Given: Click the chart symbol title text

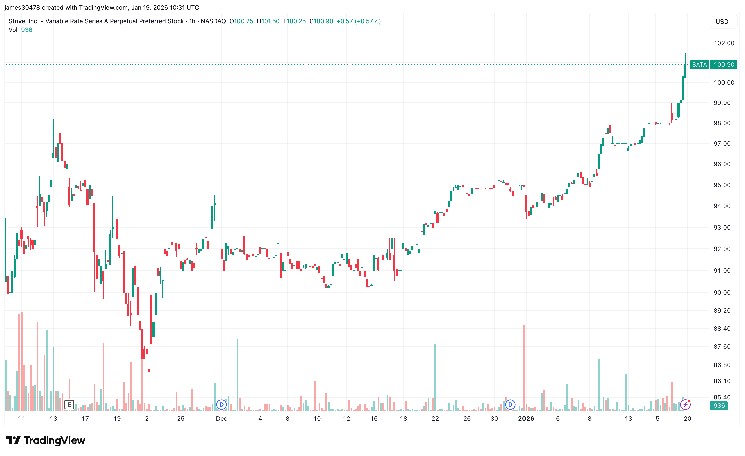Looking at the screenshot, I should pos(150,19).
